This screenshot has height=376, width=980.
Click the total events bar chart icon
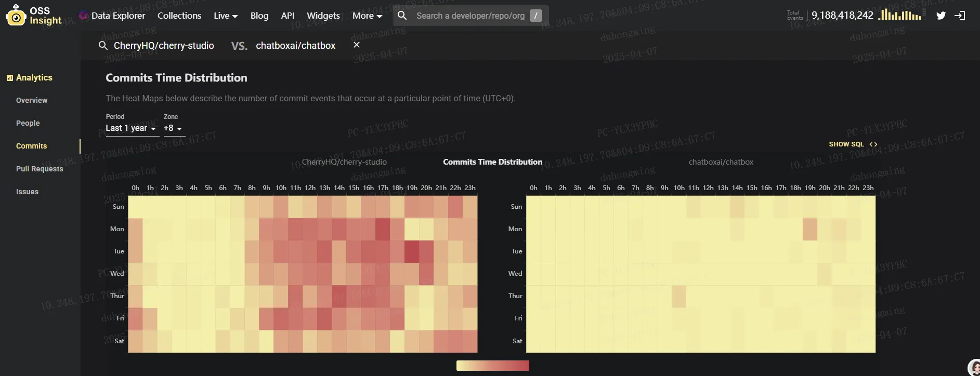[x=899, y=15]
